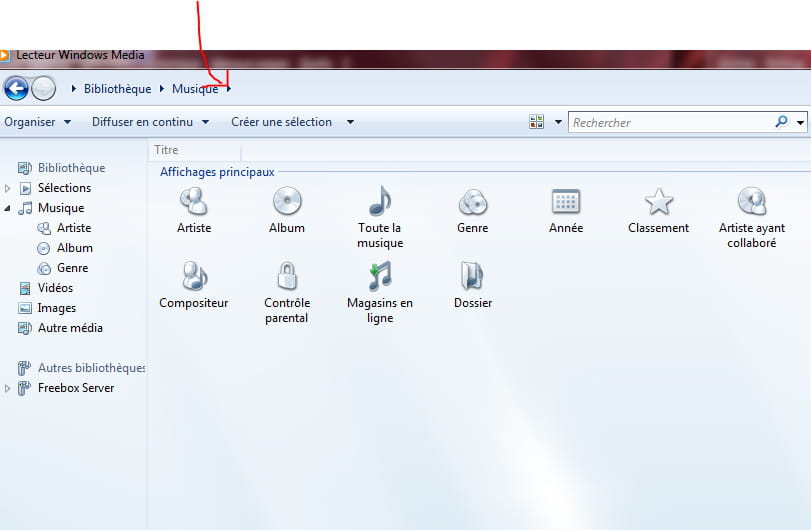Click the blue Back arrow button
The height and width of the screenshot is (530, 811).
tap(16, 88)
